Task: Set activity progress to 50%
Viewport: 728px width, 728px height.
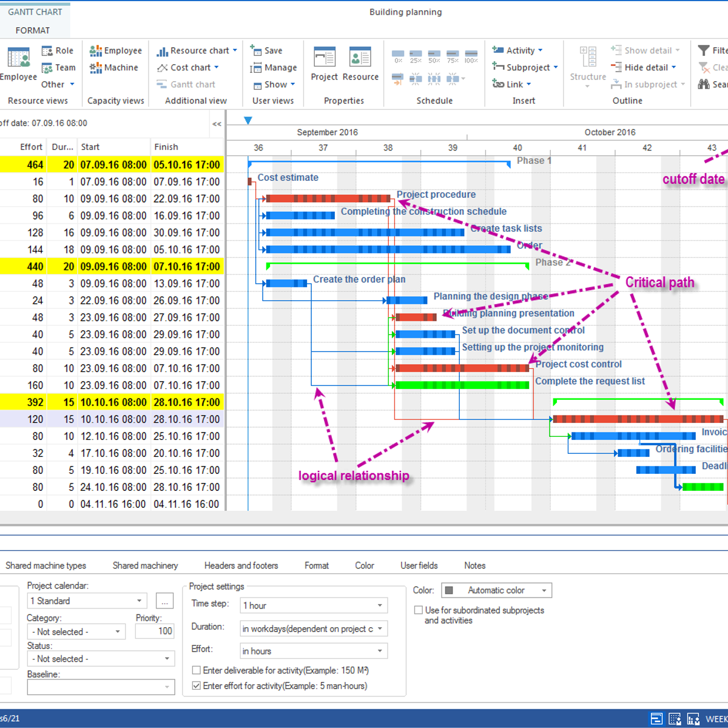Action: tap(434, 55)
